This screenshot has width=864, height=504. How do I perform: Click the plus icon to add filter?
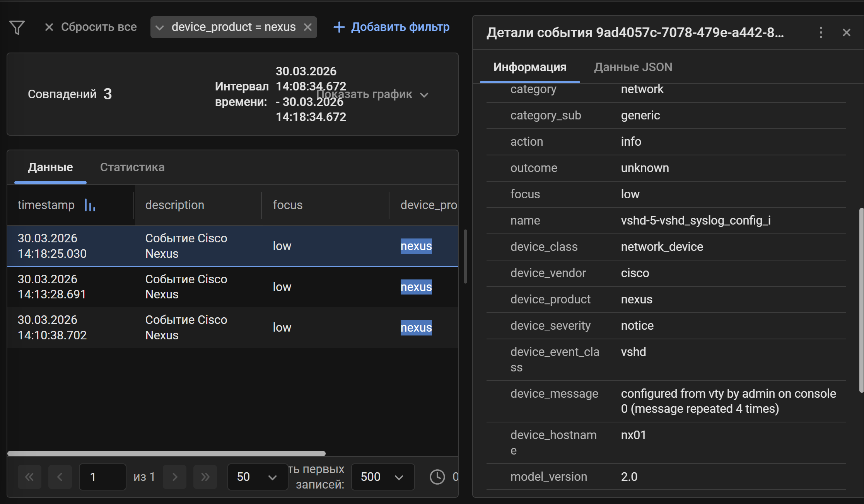coord(339,27)
